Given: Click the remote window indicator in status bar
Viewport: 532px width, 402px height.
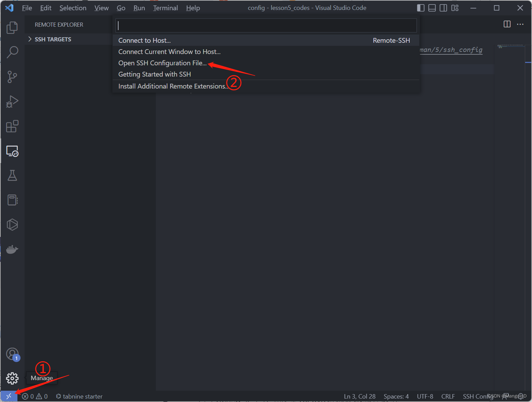Looking at the screenshot, I should click(9, 396).
